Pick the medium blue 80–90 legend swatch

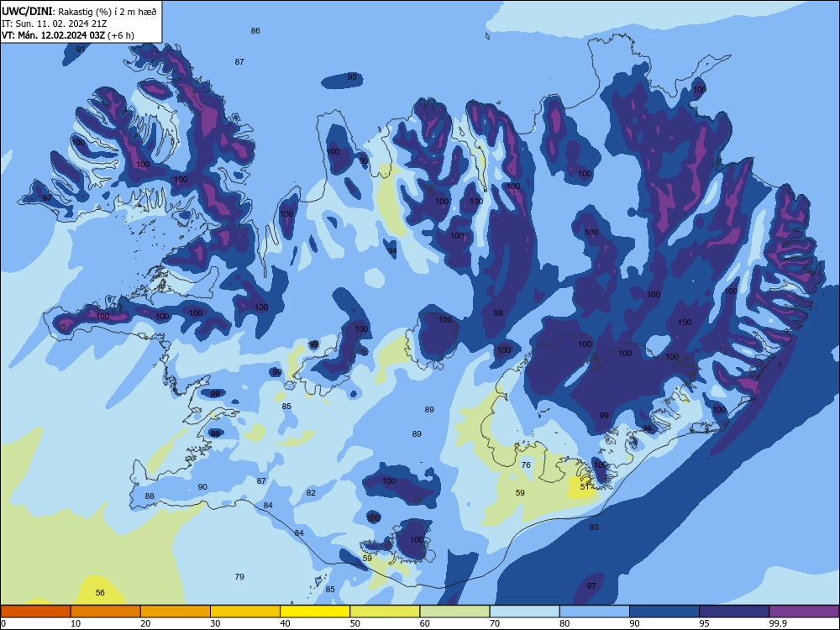595,612
